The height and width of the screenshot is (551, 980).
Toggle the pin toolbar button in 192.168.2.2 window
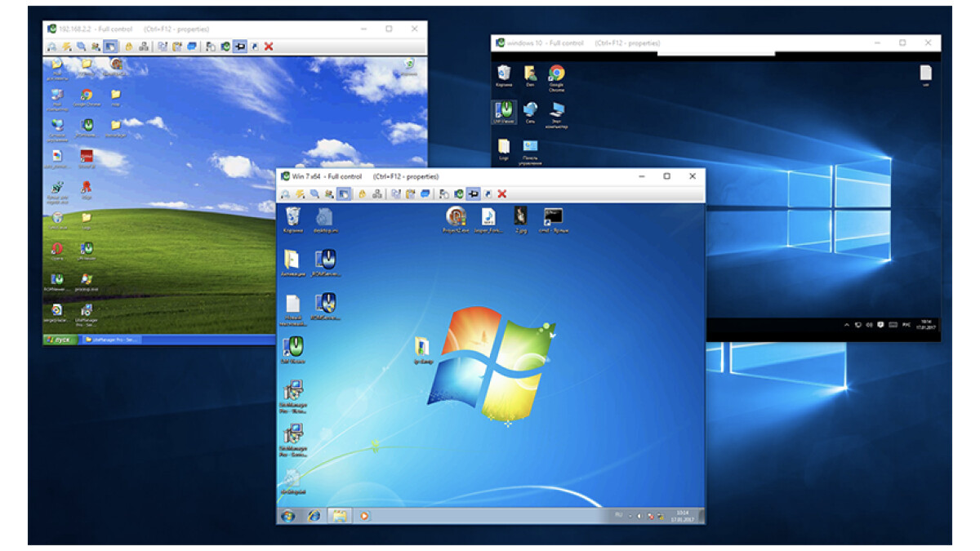click(x=239, y=47)
